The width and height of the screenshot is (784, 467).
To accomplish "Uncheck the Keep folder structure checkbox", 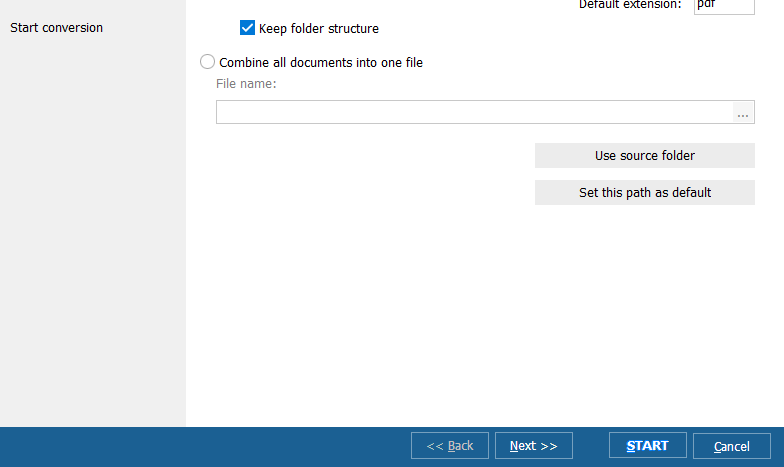I will coord(247,29).
